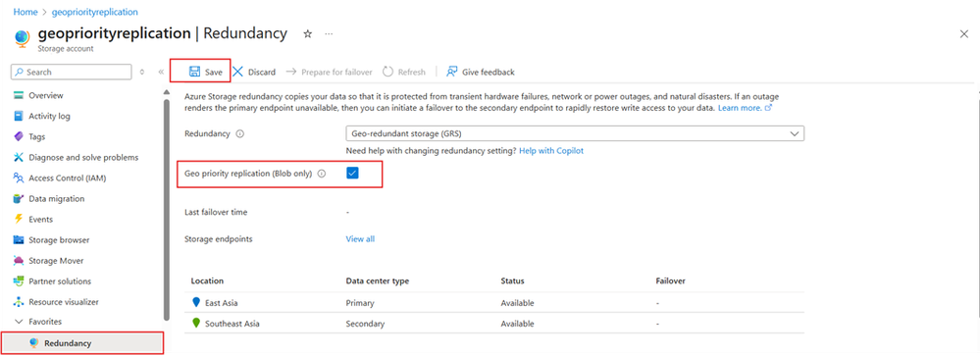Click info icon beside Geo priority replication
Screen dimensions: 980x355
click(x=322, y=174)
